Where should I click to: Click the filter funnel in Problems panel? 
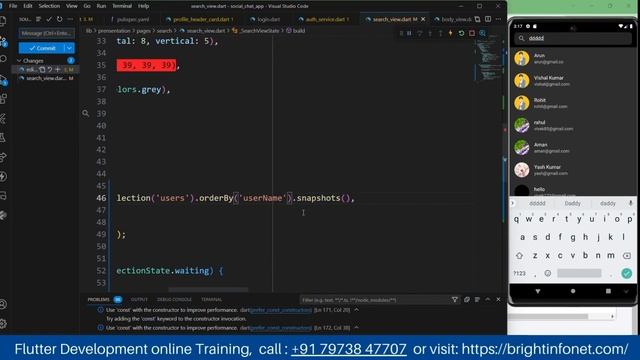(x=455, y=300)
